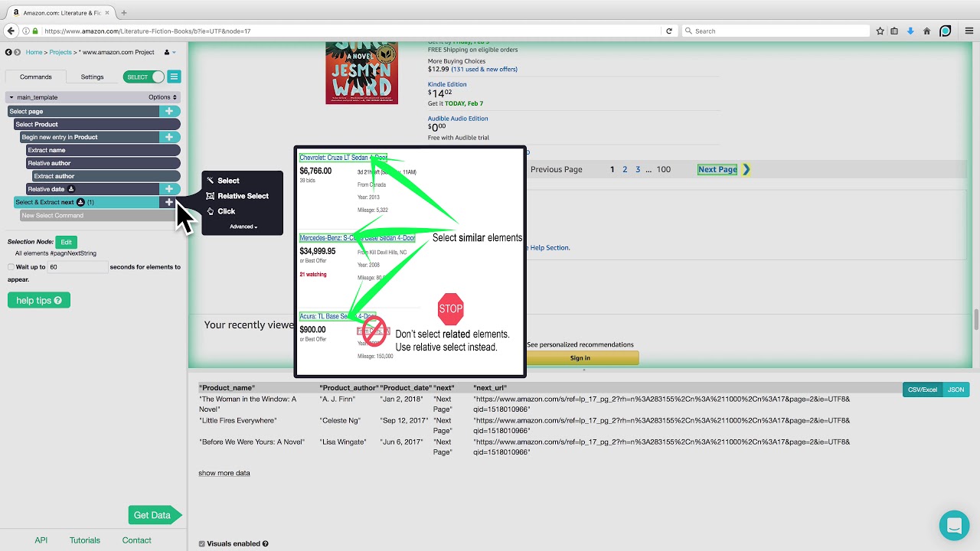Click the Edit selection node button
This screenshot has height=551, width=980.
[66, 242]
